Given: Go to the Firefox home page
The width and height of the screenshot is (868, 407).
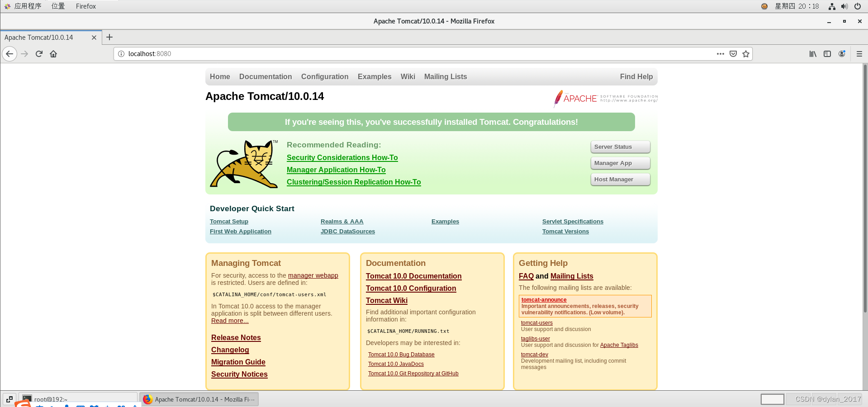Looking at the screenshot, I should coord(53,54).
